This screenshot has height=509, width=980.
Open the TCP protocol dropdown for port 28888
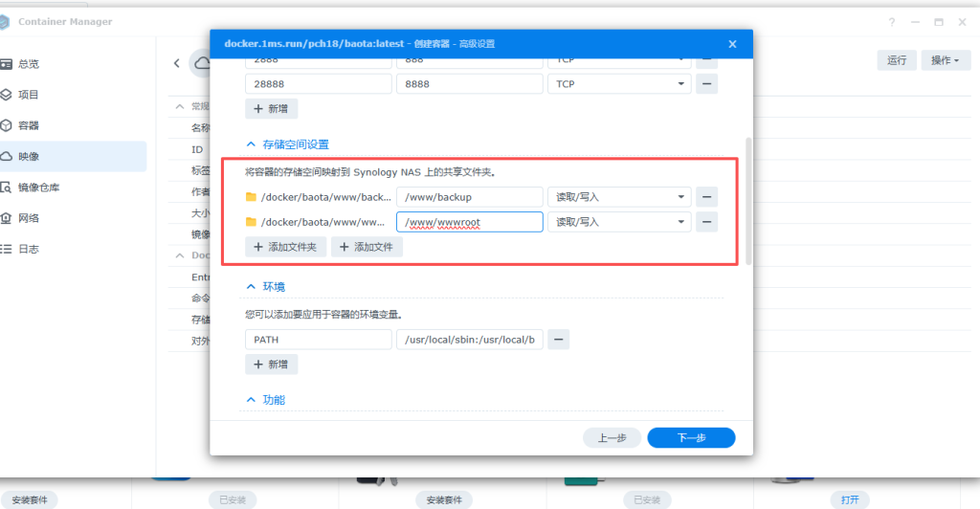(619, 83)
